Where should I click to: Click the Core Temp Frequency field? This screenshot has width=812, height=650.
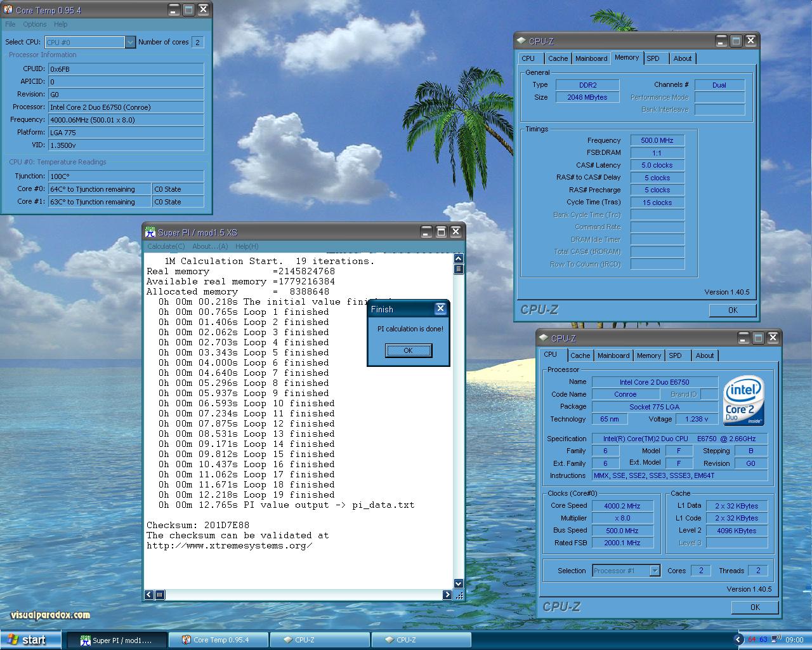click(x=126, y=119)
